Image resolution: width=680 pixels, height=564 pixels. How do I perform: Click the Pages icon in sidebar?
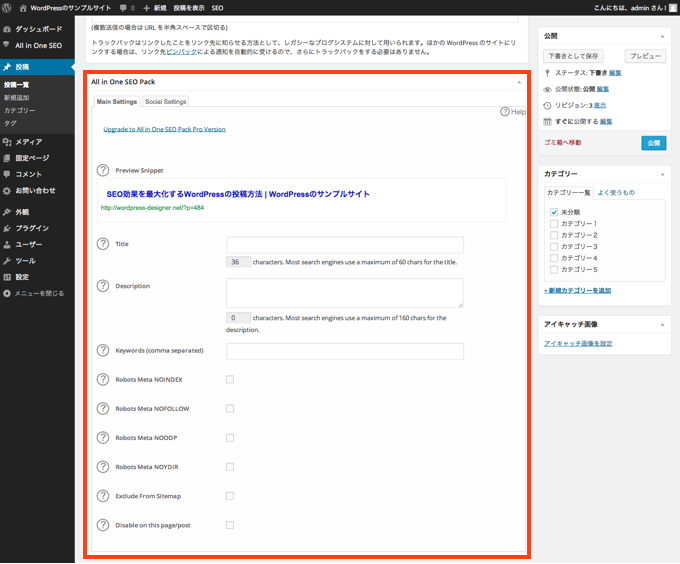pos(7,158)
